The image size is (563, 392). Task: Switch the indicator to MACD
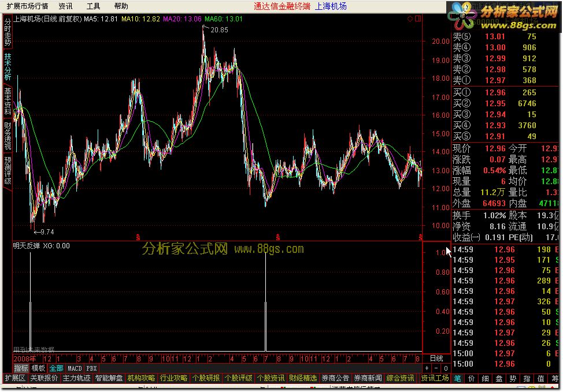point(75,368)
